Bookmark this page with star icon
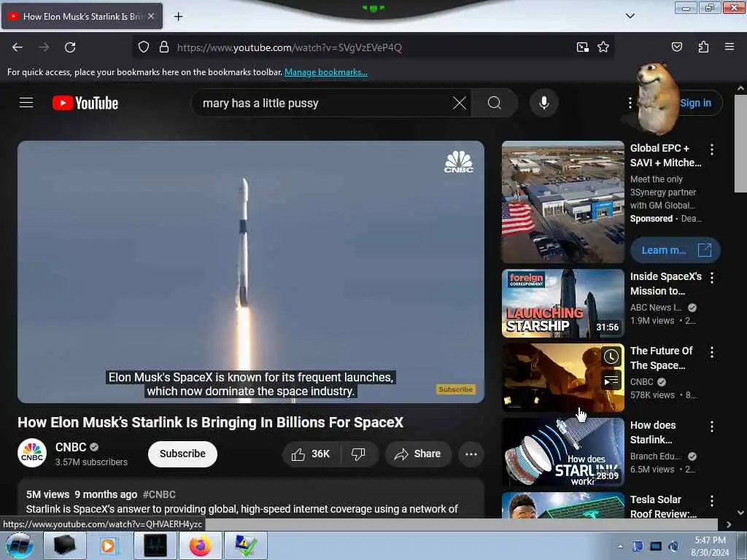This screenshot has height=560, width=747. (x=603, y=47)
